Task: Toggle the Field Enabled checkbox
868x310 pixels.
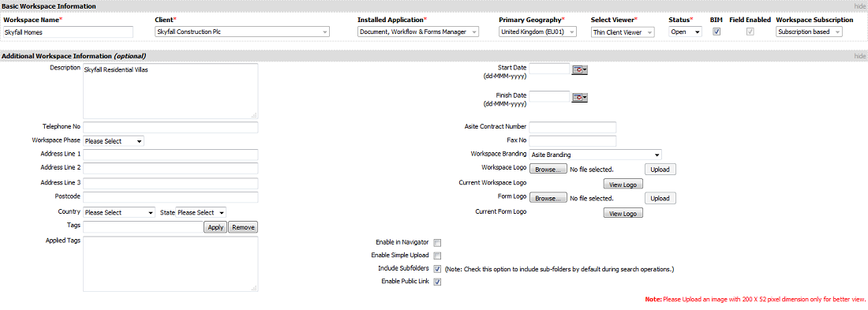Action: [750, 32]
